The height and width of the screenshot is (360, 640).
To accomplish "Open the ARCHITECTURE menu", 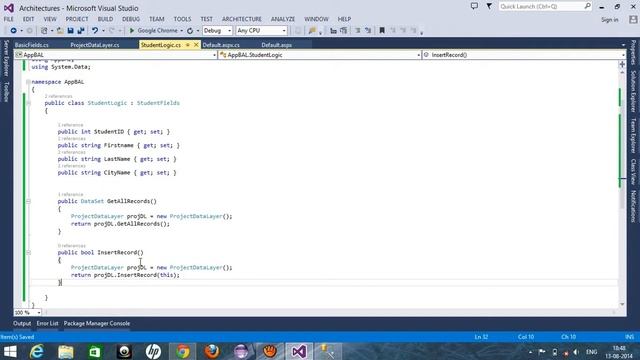I will point(242,19).
